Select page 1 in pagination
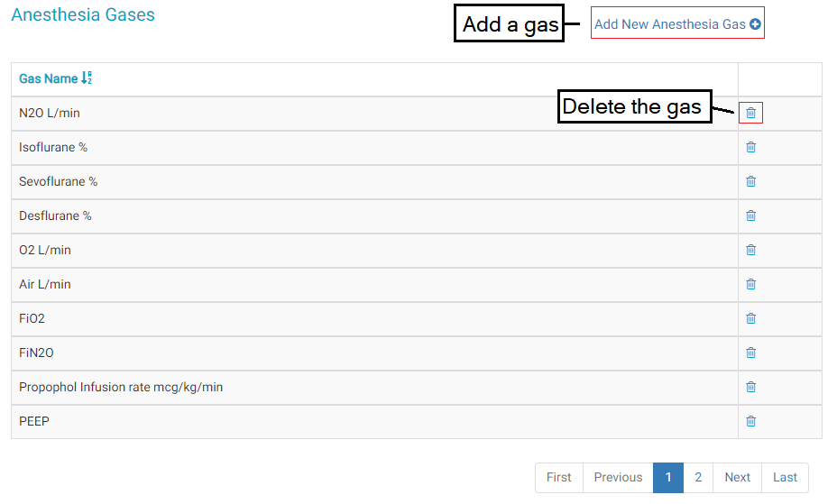 668,478
